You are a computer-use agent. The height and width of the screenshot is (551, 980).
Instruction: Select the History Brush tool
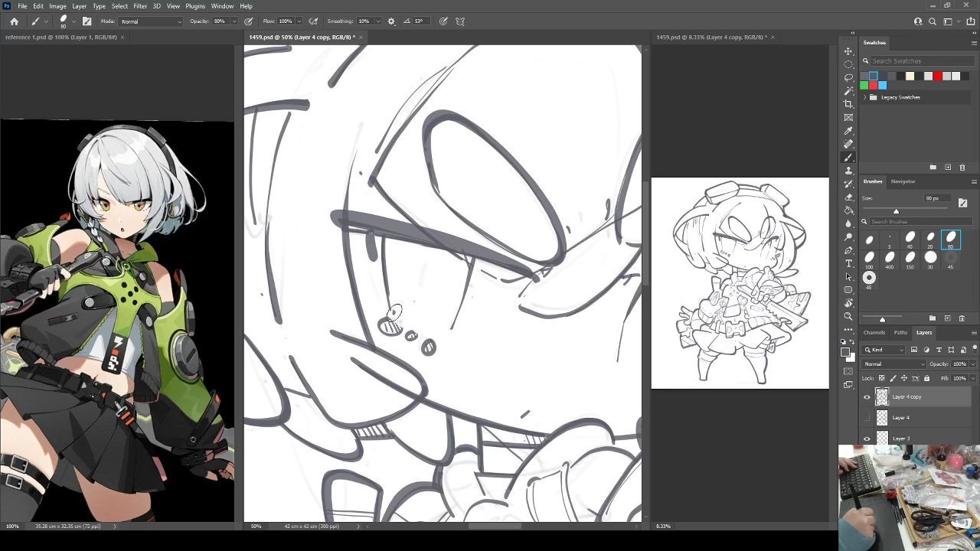click(x=848, y=184)
